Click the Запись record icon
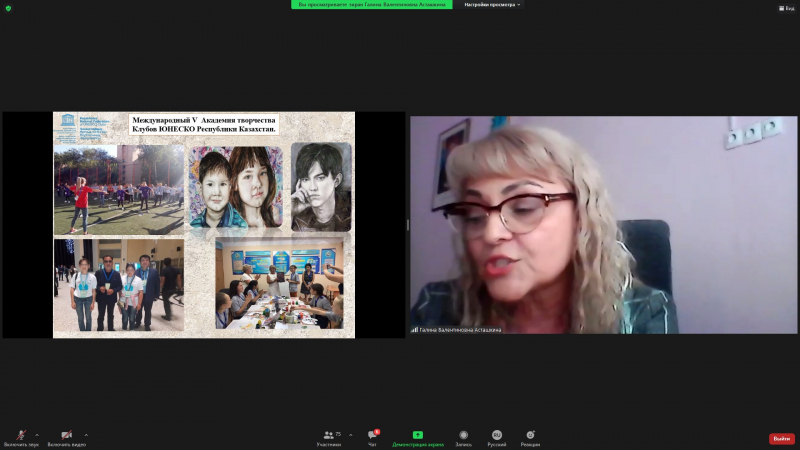Image resolution: width=800 pixels, height=450 pixels. click(x=463, y=437)
